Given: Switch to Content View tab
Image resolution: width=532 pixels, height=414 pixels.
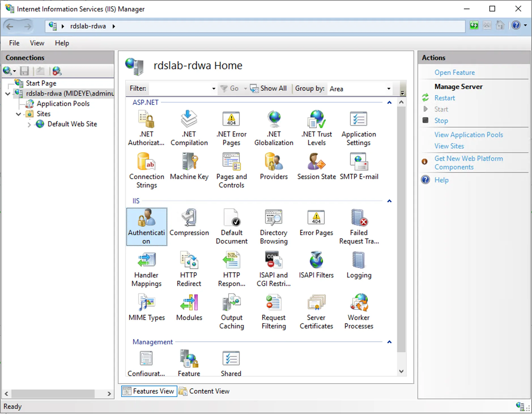Looking at the screenshot, I should pos(205,391).
